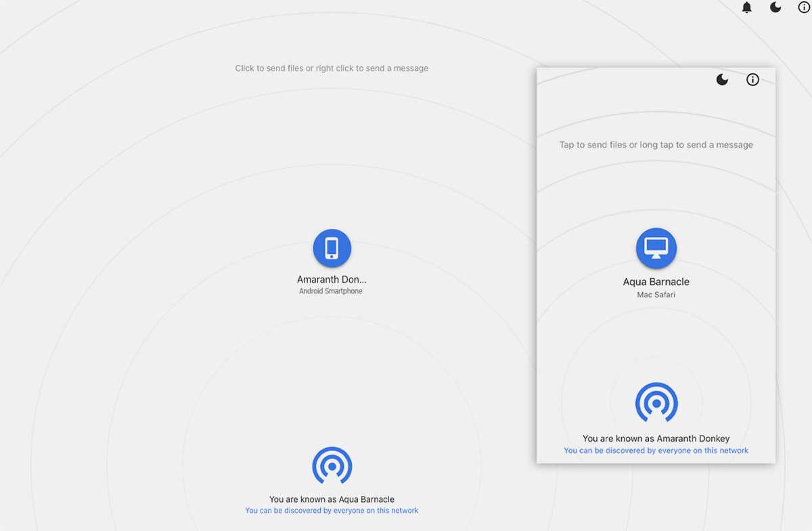This screenshot has height=531, width=812.
Task: Select the "Aqua Barnacle" peer name label
Action: [656, 282]
